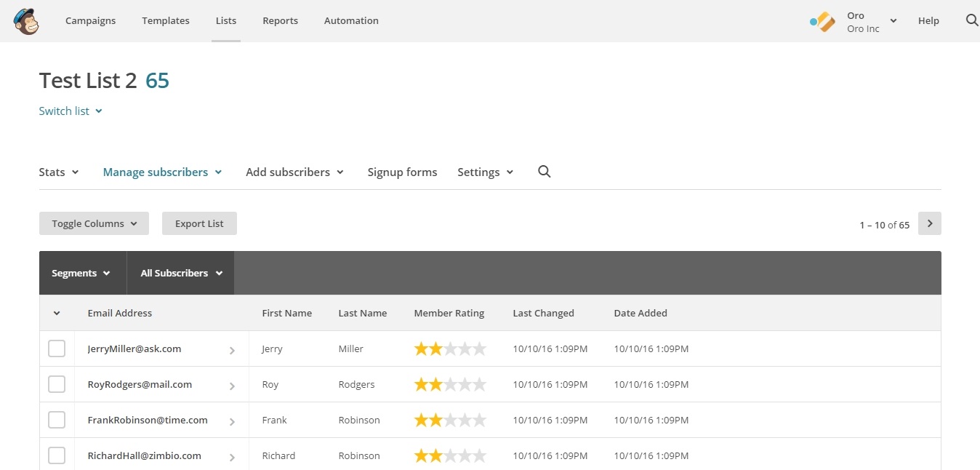Click the '1 – 10 of 65' pagination text
This screenshot has width=980, height=470.
pyautogui.click(x=884, y=225)
